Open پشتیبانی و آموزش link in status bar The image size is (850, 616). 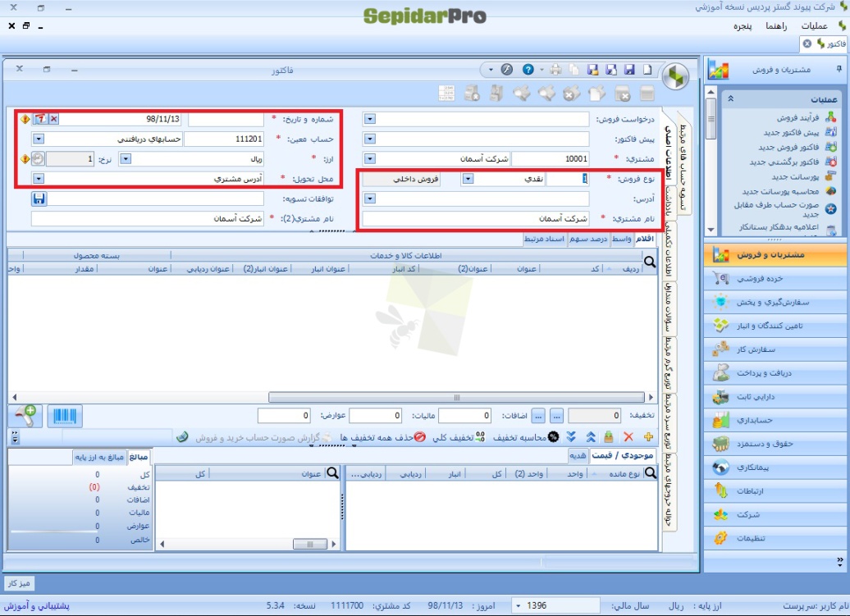coord(37,605)
